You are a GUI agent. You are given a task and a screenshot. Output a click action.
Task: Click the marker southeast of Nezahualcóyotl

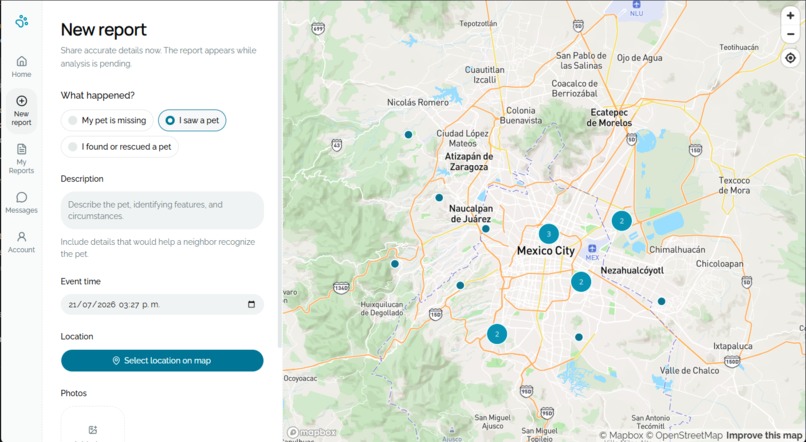coord(662,301)
